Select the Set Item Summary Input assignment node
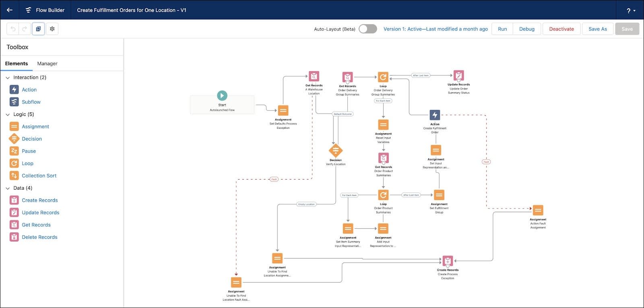644x308 pixels. 348,228
